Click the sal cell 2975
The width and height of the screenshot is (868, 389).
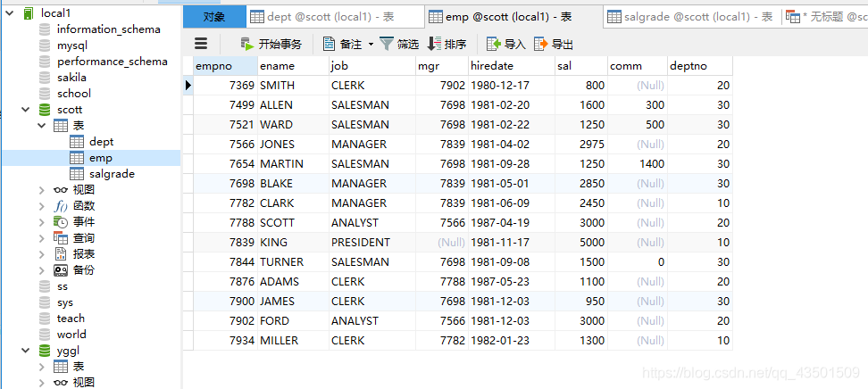click(x=581, y=145)
